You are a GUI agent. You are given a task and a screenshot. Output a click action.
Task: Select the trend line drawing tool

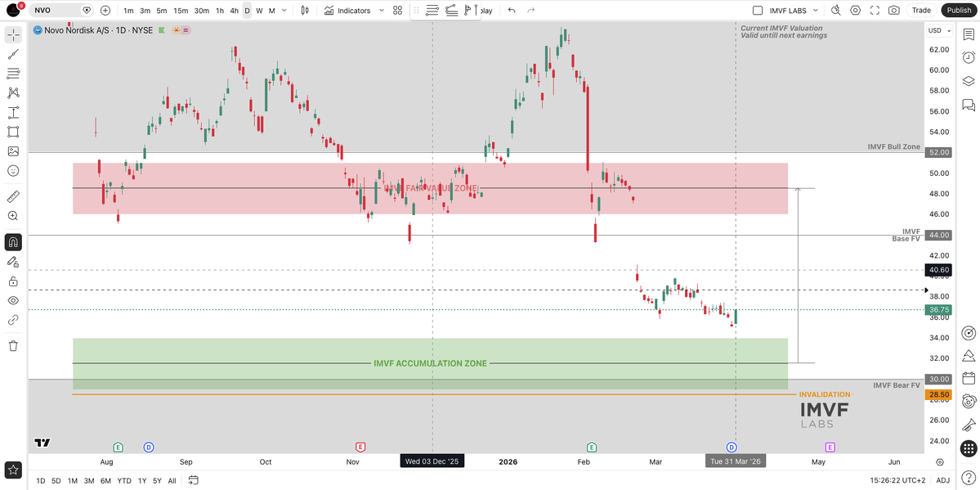[x=13, y=55]
